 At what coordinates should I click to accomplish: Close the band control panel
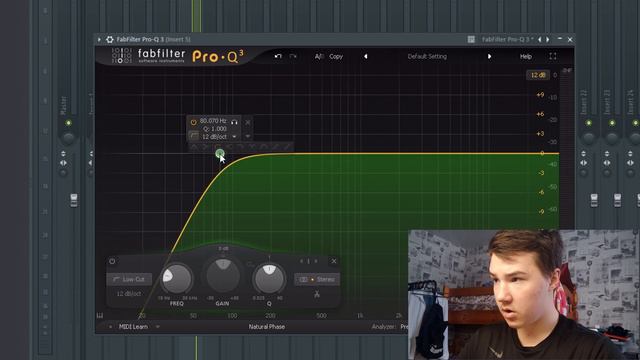pyautogui.click(x=334, y=261)
